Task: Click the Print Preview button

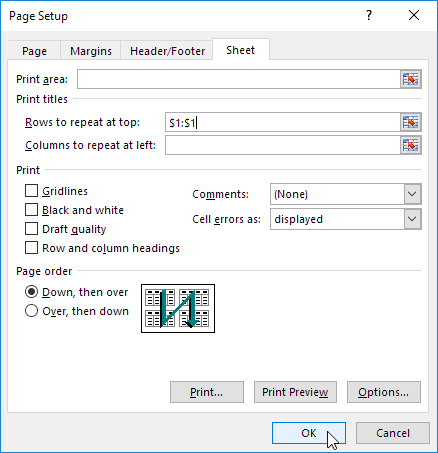Action: pos(295,392)
